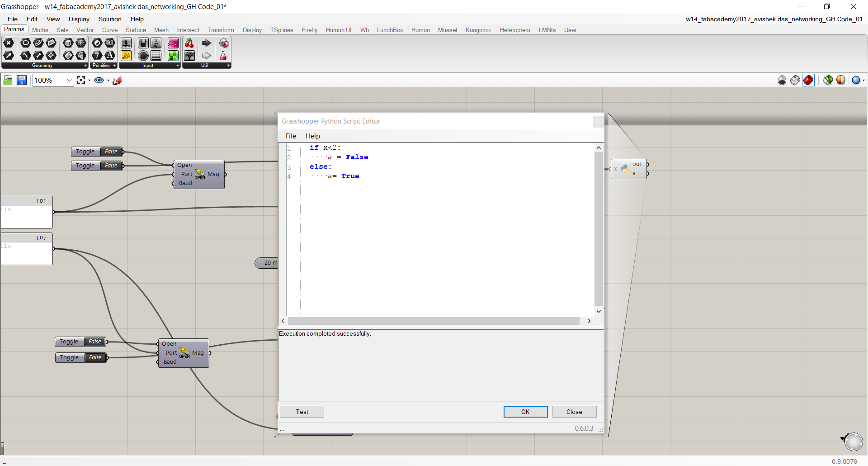Select the Vector parameter icon
Viewport: 868px width, 466px height.
9,56
